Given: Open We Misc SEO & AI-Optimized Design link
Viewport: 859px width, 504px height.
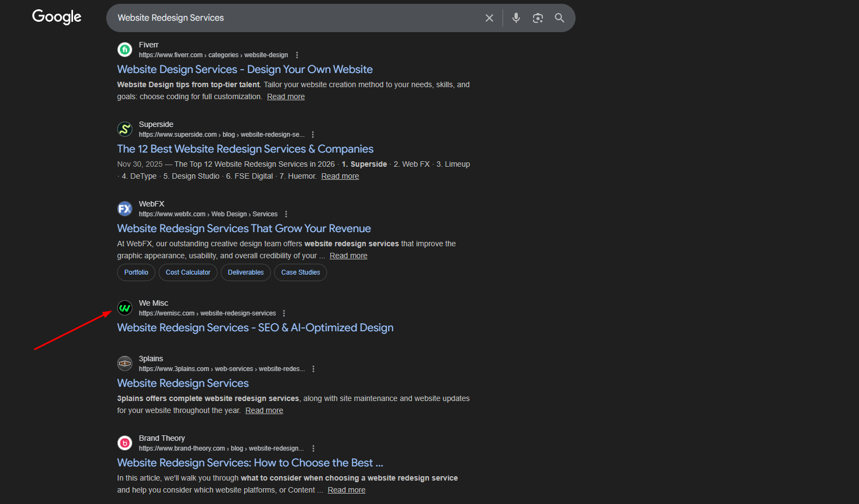Looking at the screenshot, I should pos(255,327).
